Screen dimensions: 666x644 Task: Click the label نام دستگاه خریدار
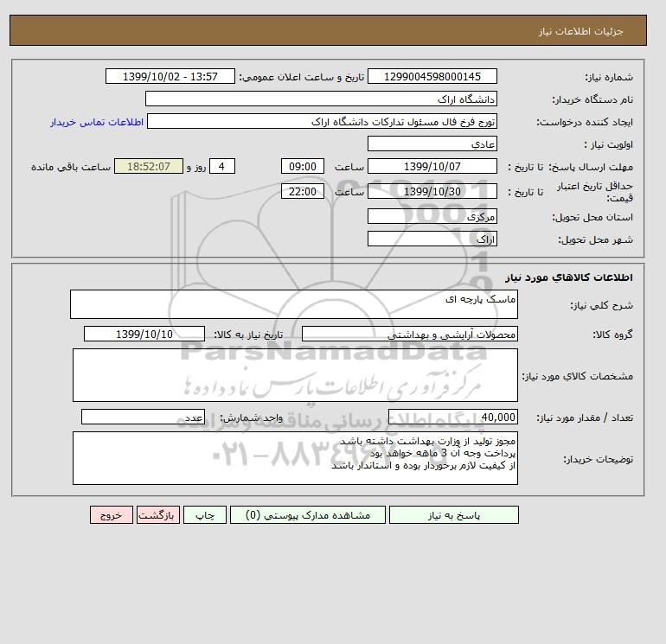click(592, 99)
